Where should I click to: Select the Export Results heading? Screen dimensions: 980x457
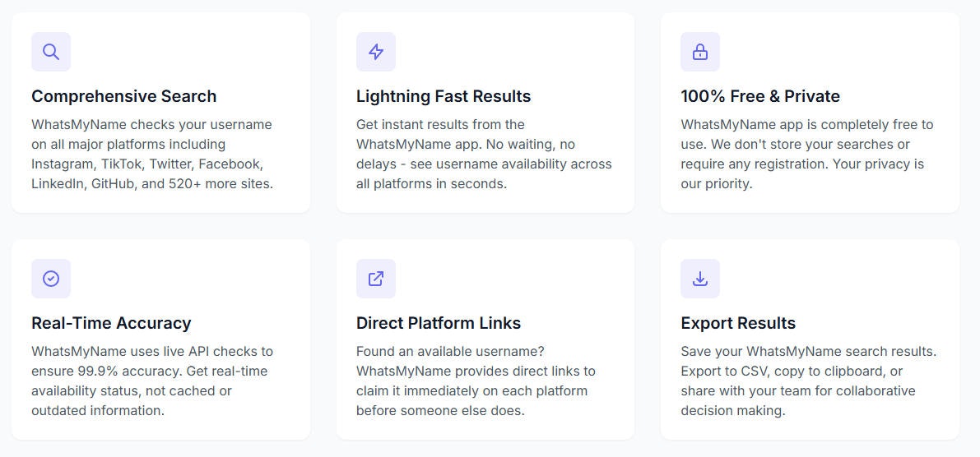738,323
